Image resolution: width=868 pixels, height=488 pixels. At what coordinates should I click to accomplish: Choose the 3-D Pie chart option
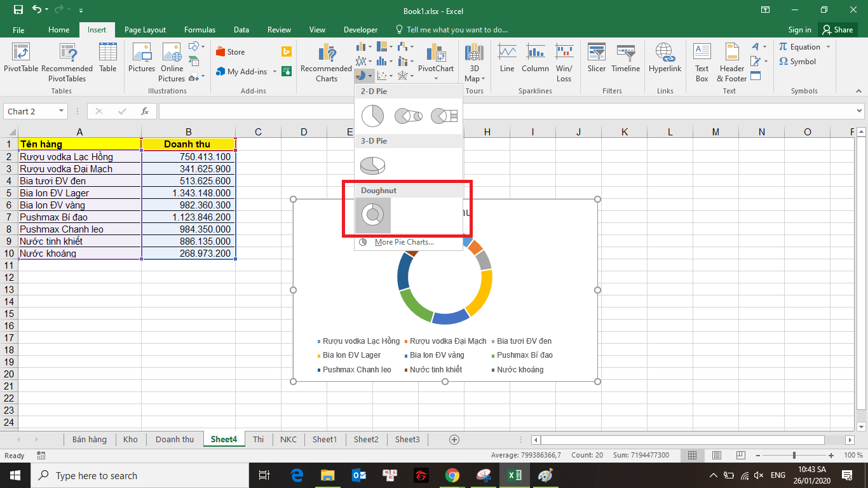(x=372, y=165)
